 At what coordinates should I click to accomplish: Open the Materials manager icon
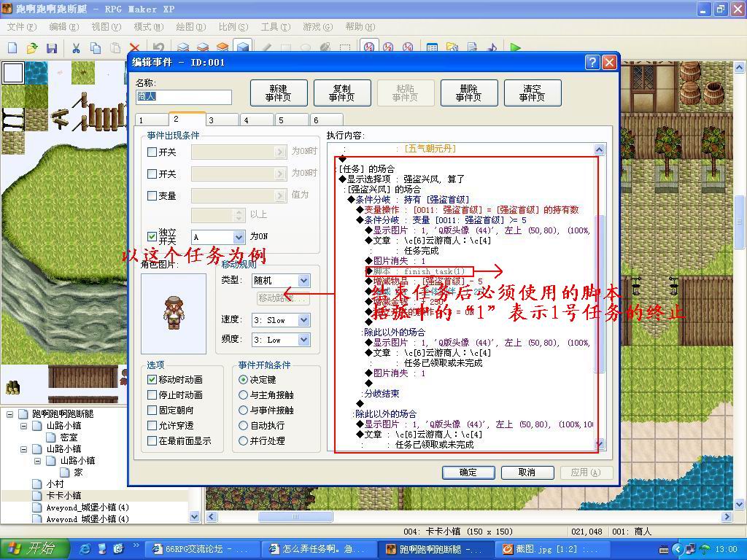coord(452,47)
